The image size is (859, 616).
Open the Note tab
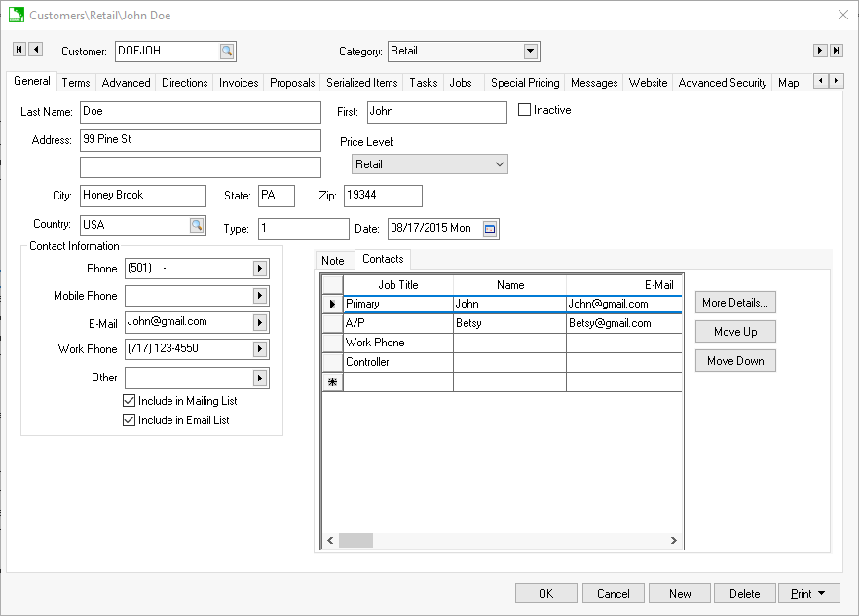tap(333, 261)
